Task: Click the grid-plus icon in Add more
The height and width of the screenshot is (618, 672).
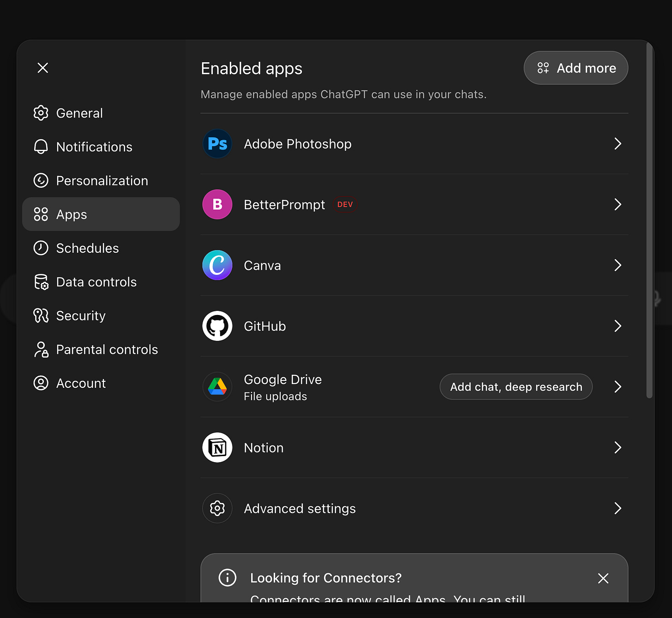Action: point(543,68)
